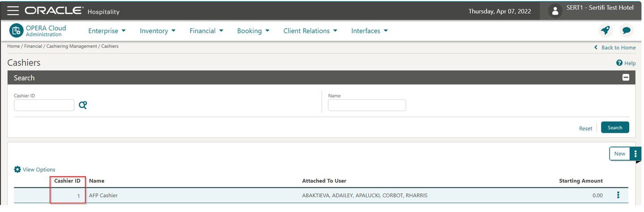
Task: Click the Reset link
Action: click(585, 128)
